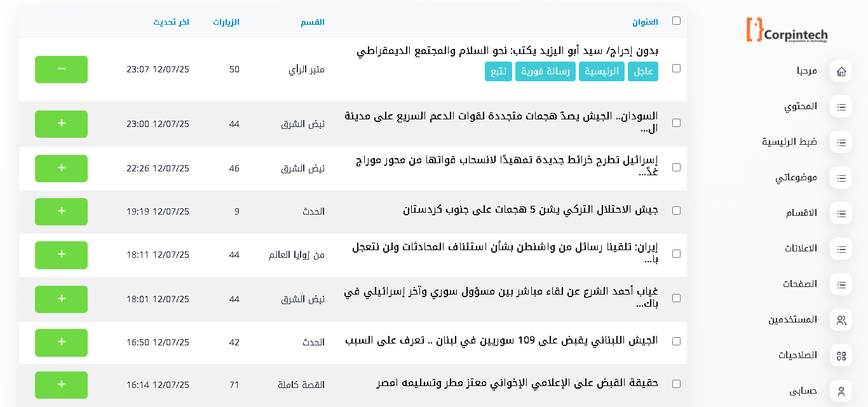Select the home icon beside مرحبا

pyautogui.click(x=841, y=71)
